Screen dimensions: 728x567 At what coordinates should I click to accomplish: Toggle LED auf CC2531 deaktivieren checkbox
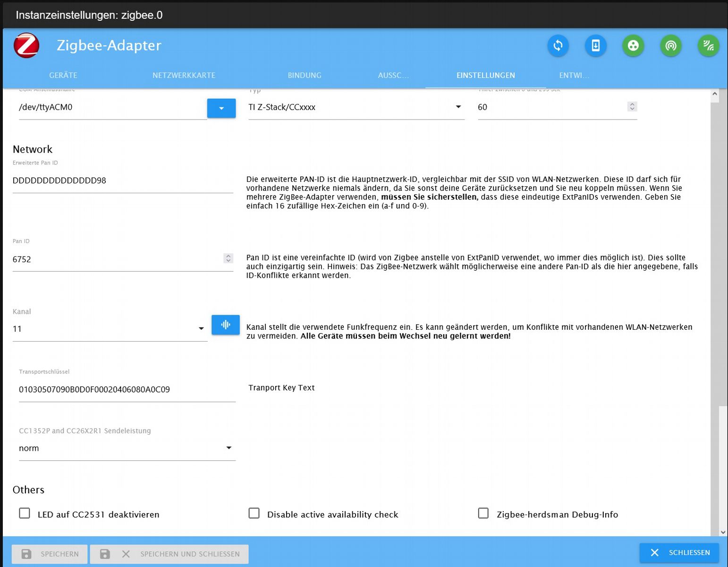(25, 513)
